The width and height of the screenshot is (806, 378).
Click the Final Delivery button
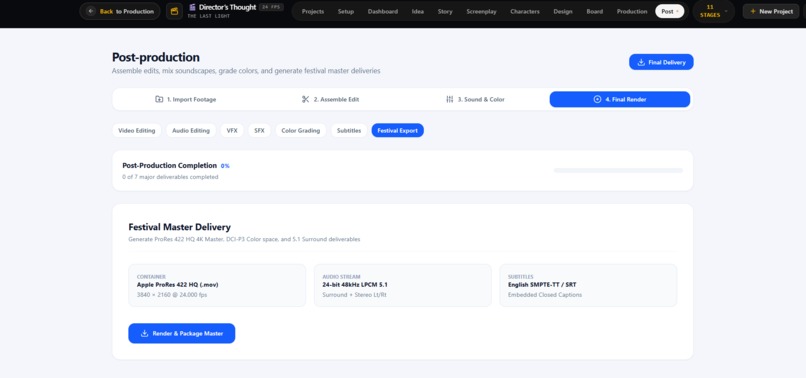(x=661, y=62)
